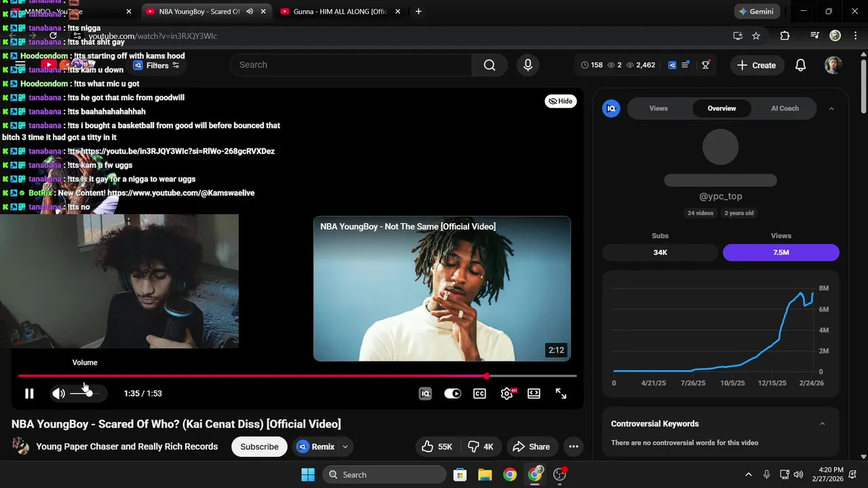Expand the Remix dropdown arrow
The width and height of the screenshot is (868, 488).
[x=345, y=447]
